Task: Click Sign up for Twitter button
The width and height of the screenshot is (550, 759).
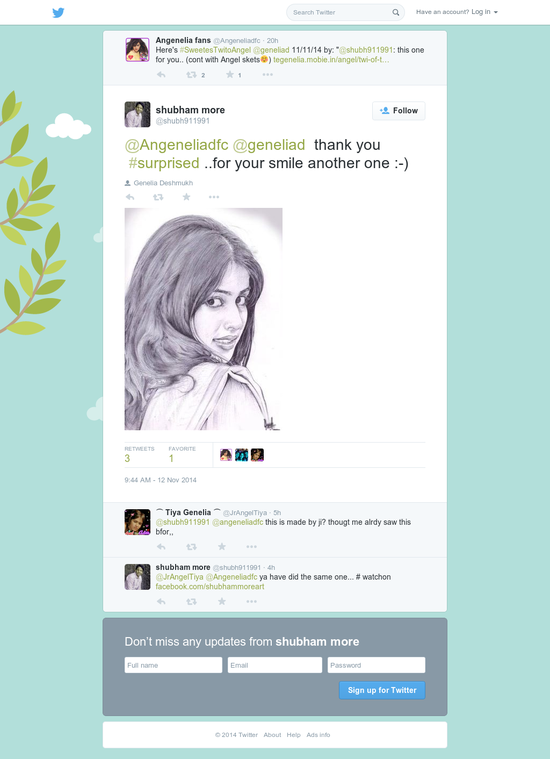Action: click(x=382, y=690)
